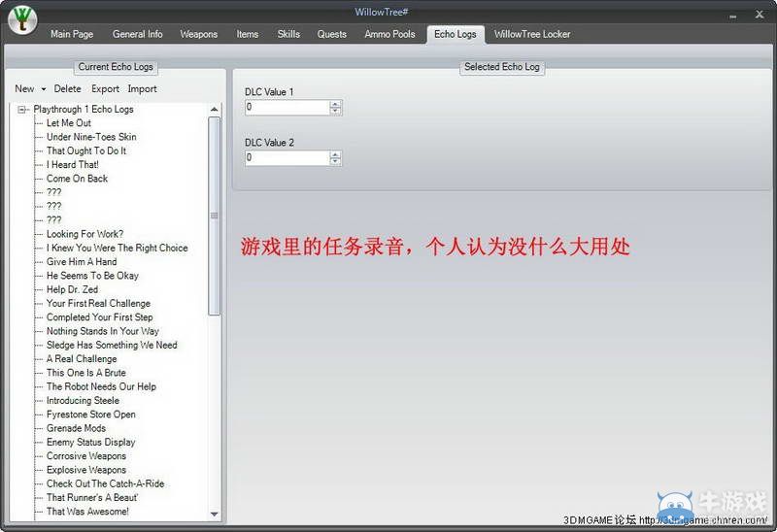Select 'Corrosive Weapons' echo log
This screenshot has height=532, width=777.
86,455
